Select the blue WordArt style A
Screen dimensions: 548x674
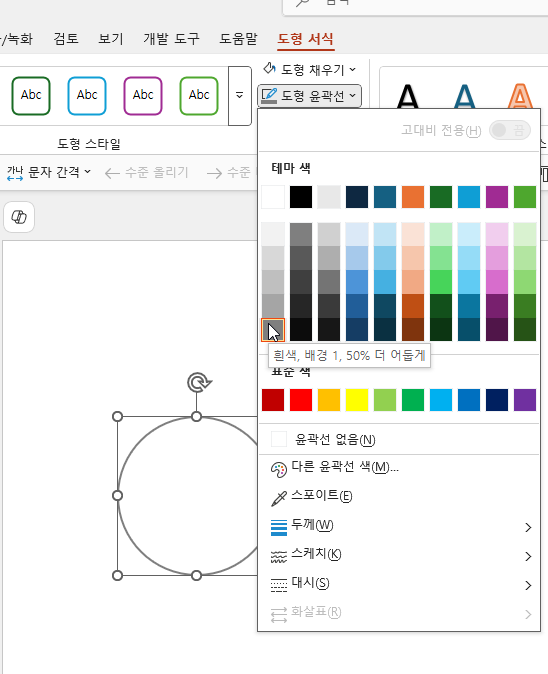tap(464, 96)
